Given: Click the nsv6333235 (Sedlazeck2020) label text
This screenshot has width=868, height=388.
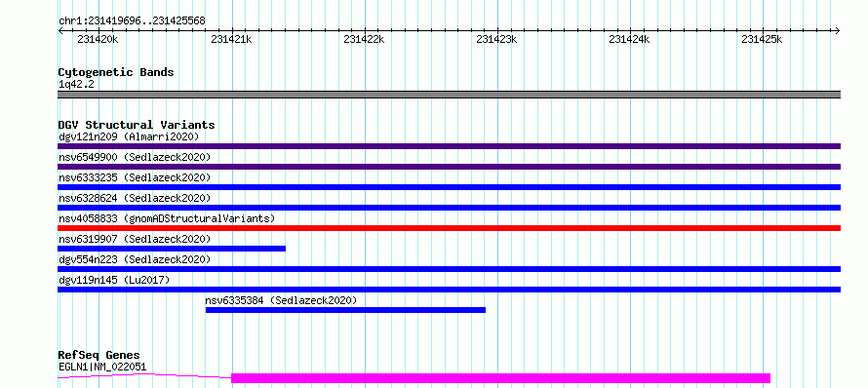Looking at the screenshot, I should pyautogui.click(x=135, y=177).
